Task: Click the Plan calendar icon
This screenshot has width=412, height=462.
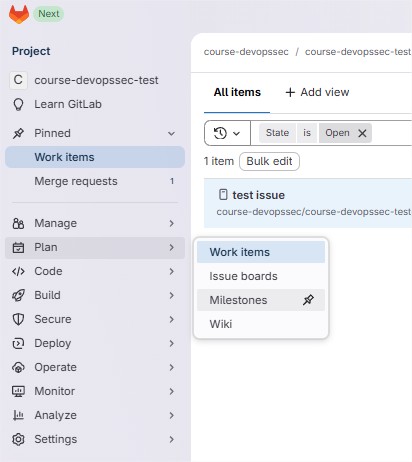Action: click(x=18, y=247)
